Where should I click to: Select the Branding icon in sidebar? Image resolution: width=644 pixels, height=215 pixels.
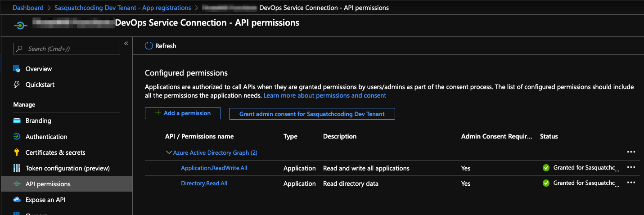pos(17,121)
